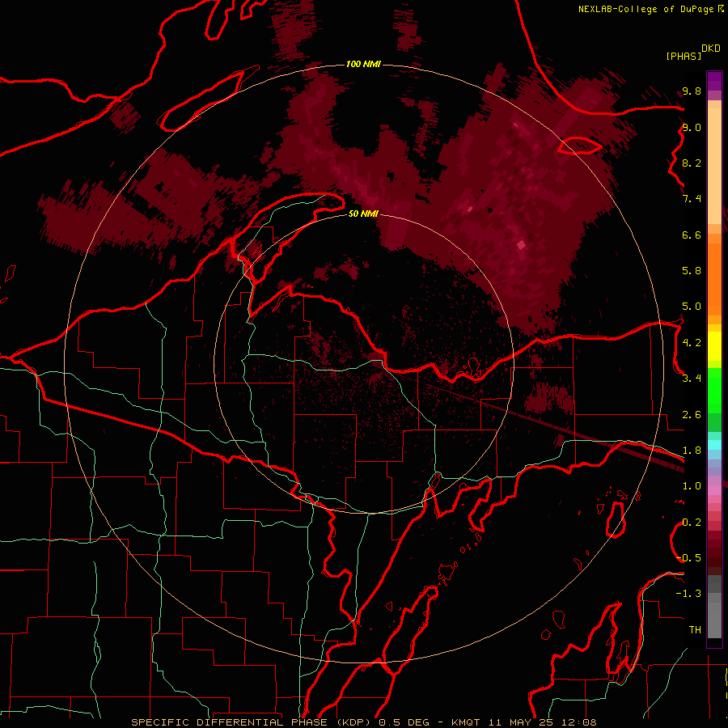This screenshot has height=728, width=728.
Task: Click the 8.2 scale value
Action: pos(692,163)
